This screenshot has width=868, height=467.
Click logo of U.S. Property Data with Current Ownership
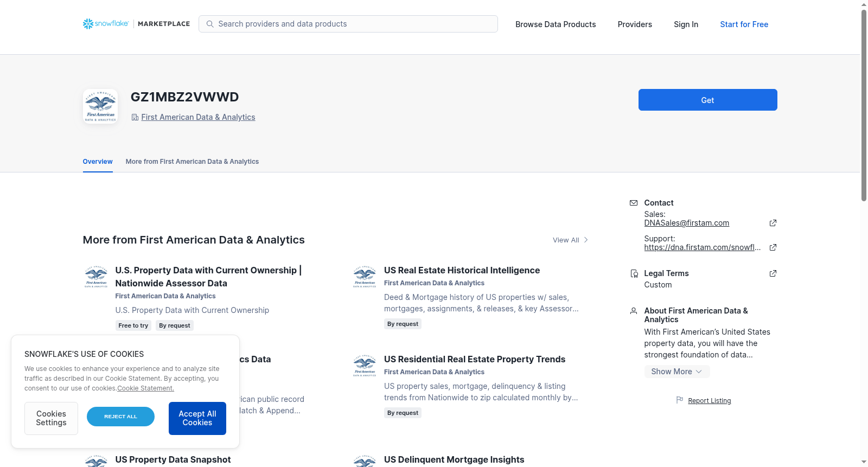(x=96, y=277)
